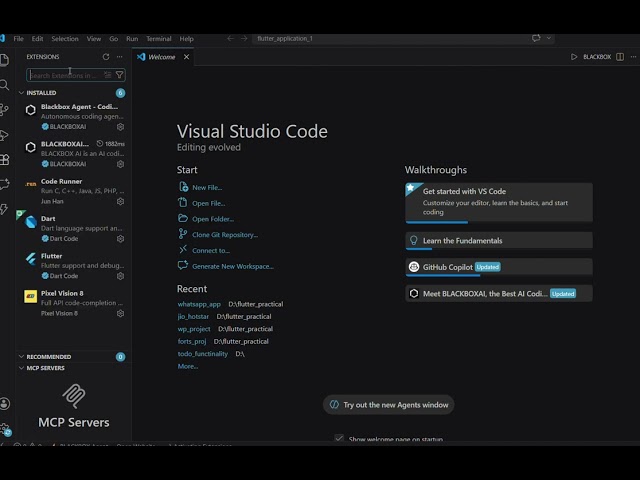640x480 pixels.
Task: Click Connect to... link
Action: 211,250
